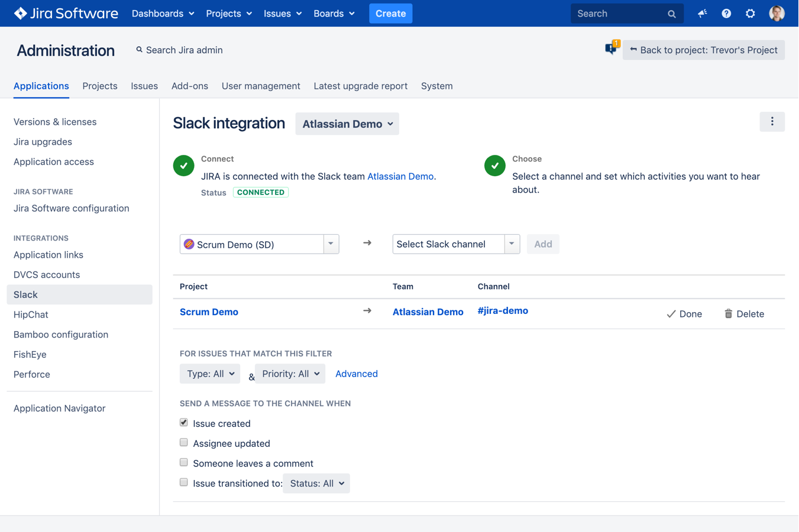
Task: Open the Priority: All filter dropdown
Action: coord(290,374)
